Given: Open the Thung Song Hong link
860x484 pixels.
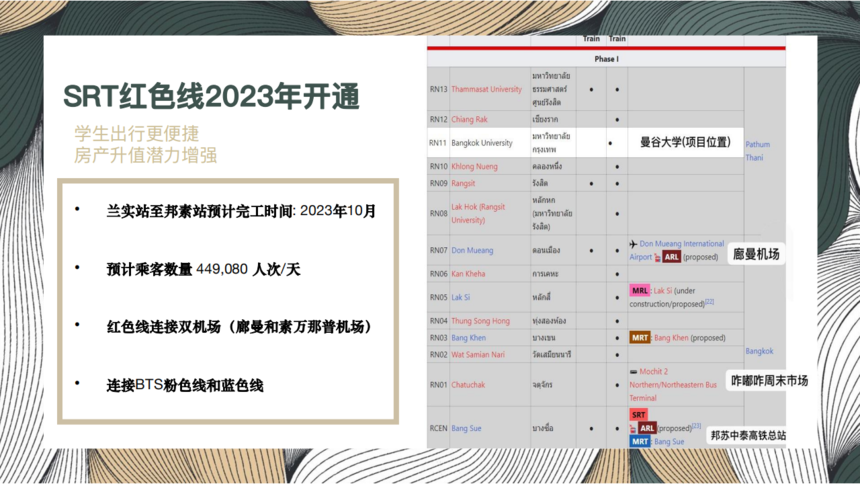Looking at the screenshot, I should pos(480,321).
